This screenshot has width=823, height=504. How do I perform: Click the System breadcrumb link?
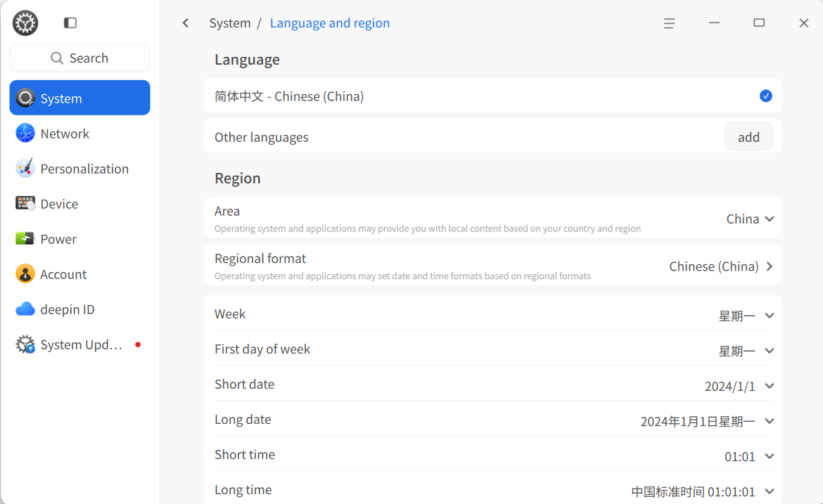click(230, 23)
